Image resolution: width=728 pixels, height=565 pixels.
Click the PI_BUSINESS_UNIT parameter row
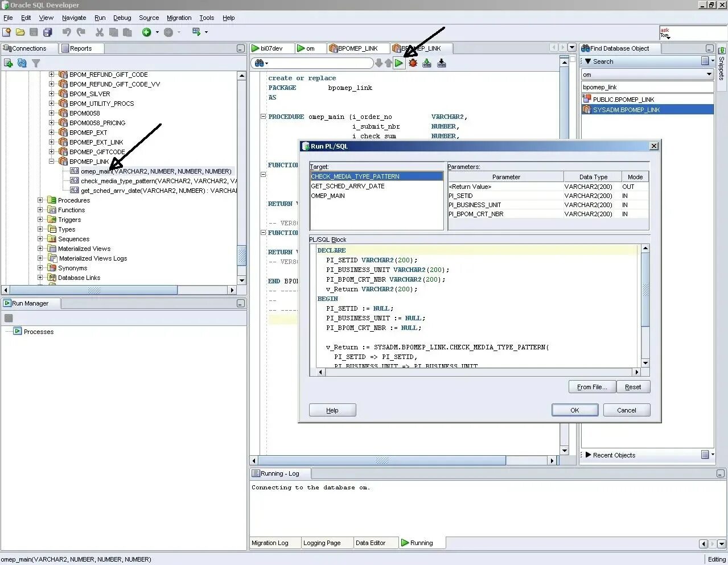tap(548, 205)
